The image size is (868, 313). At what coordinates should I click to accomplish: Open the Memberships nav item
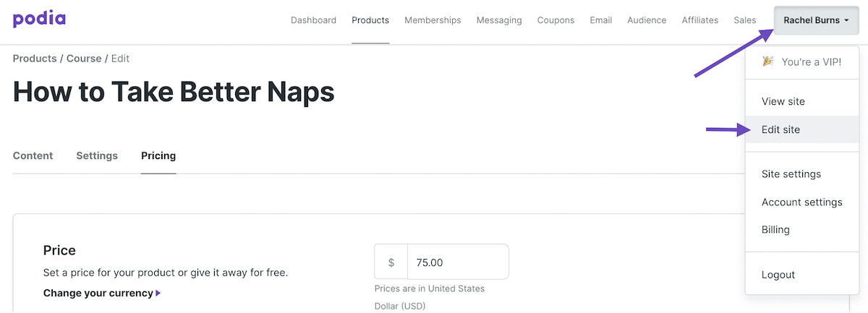coord(433,20)
